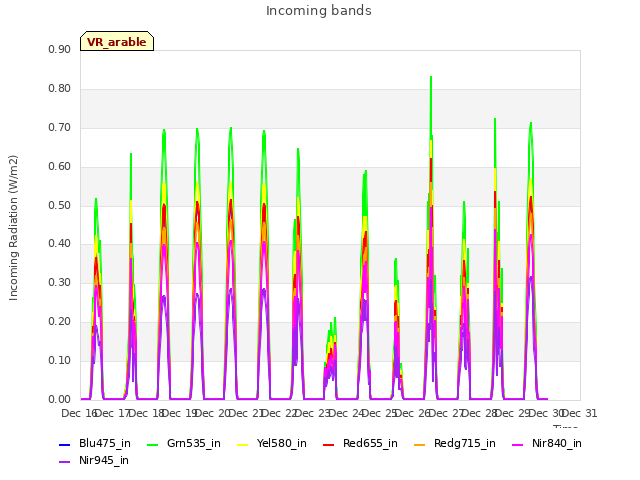This screenshot has height=480, width=640.
Task: Select the Grn535_in legend color marker
Action: (x=152, y=444)
